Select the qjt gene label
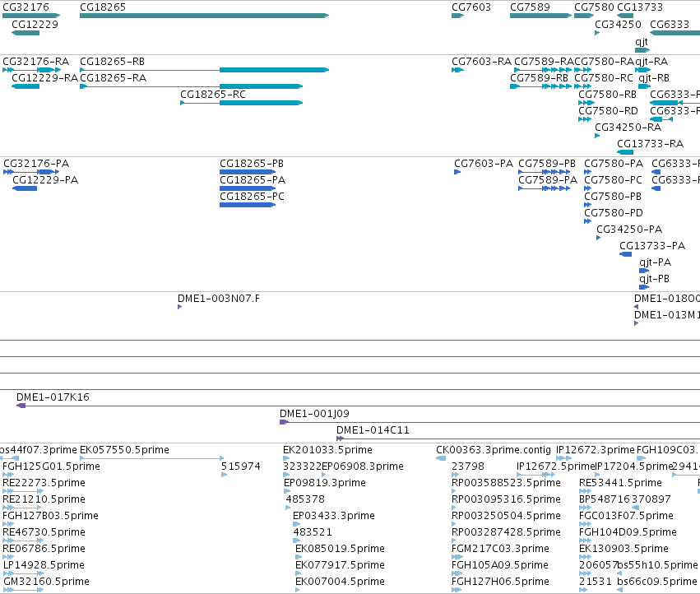The image size is (700, 594). [642, 41]
